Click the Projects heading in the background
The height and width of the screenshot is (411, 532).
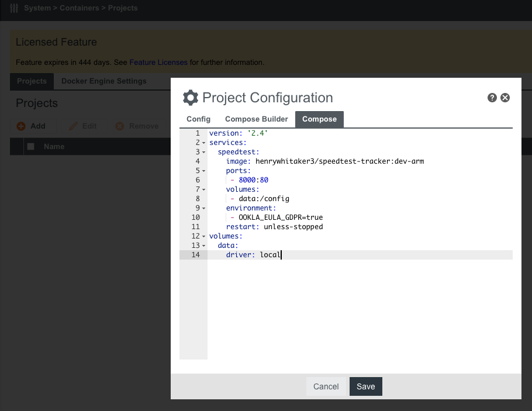(37, 103)
